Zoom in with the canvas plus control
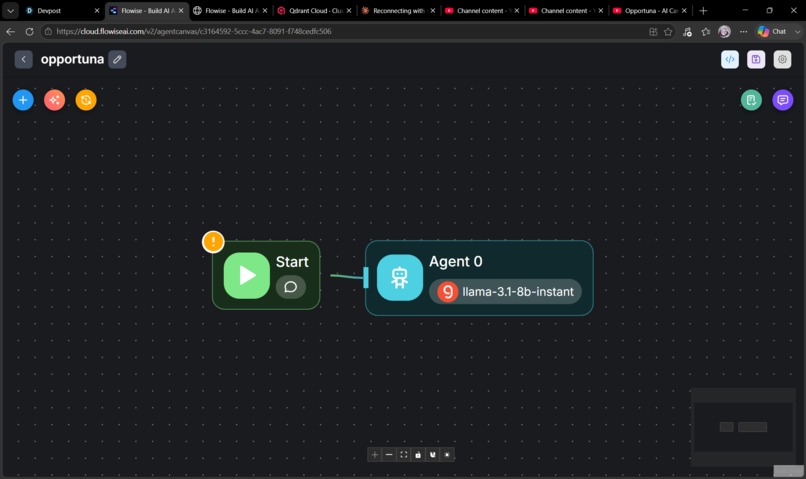The width and height of the screenshot is (806, 479). (x=375, y=455)
